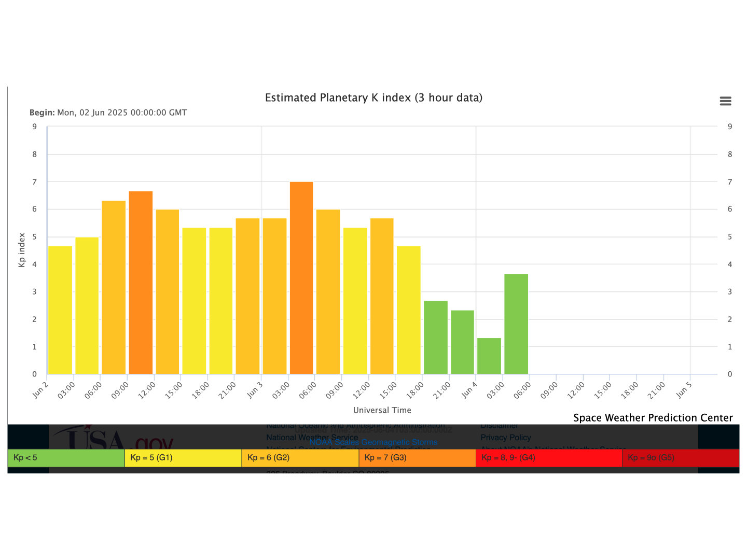Click the yellow Kp 5 bar at Jun 2 03:00
Image resolution: width=747 pixels, height=560 pixels.
click(x=87, y=305)
